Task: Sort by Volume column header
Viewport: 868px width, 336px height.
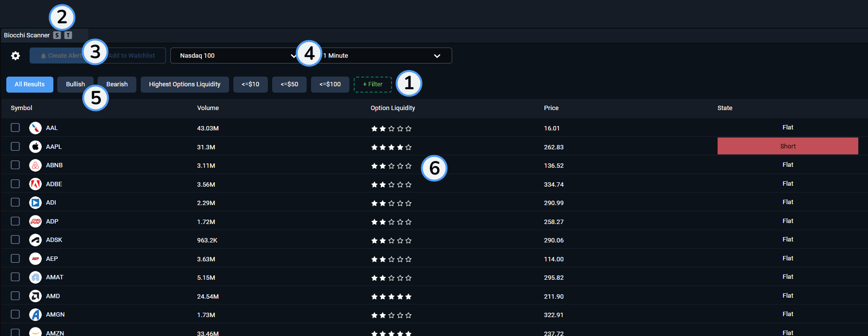Action: coord(208,108)
